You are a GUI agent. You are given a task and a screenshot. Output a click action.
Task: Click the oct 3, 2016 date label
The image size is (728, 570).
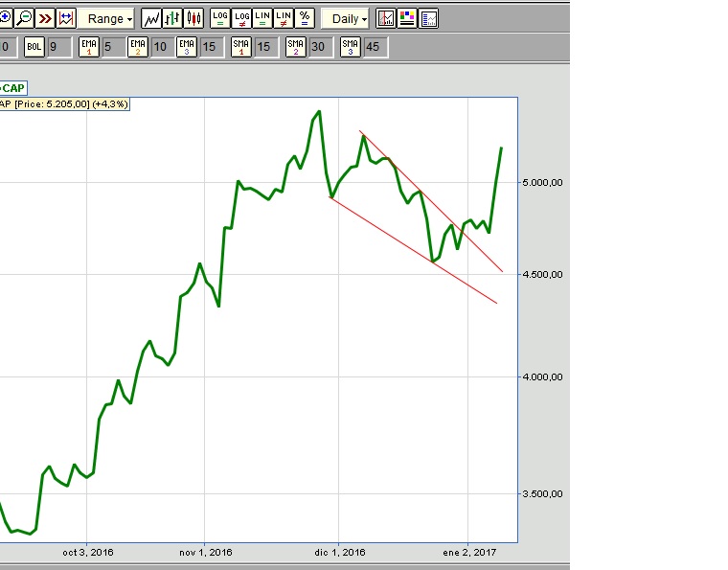[88, 553]
